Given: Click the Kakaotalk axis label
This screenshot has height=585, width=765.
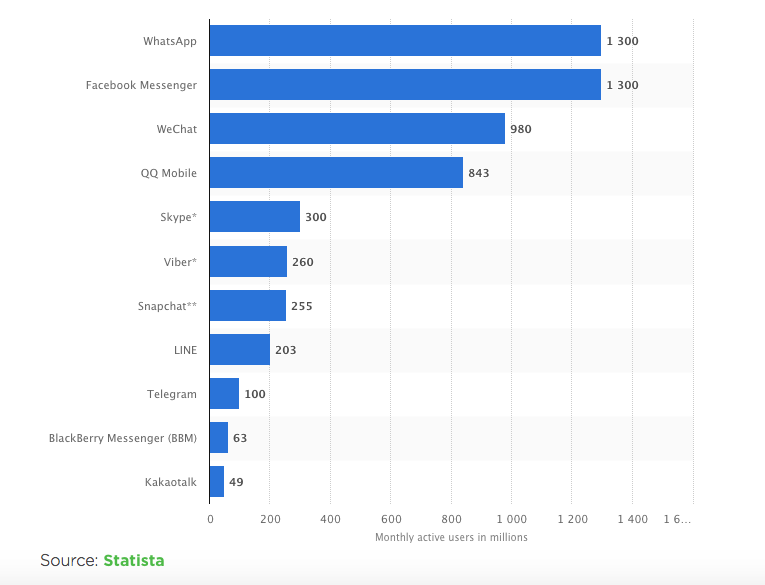Looking at the screenshot, I should tap(171, 482).
